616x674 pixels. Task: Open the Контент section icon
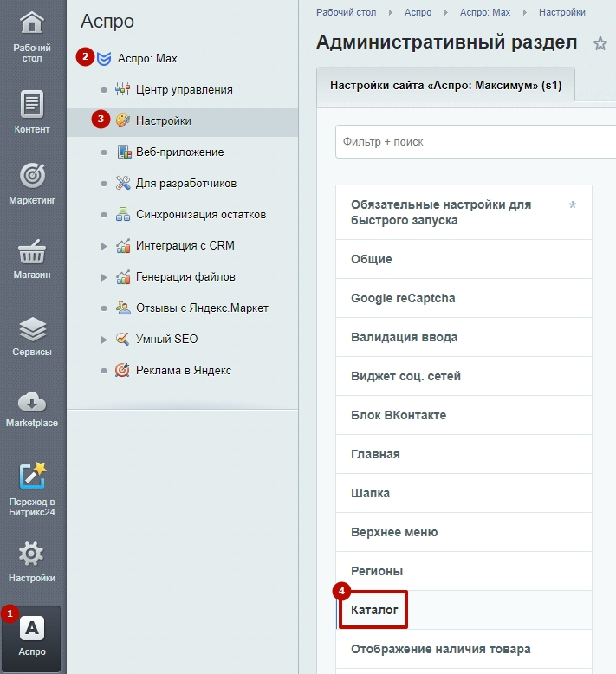click(x=32, y=104)
